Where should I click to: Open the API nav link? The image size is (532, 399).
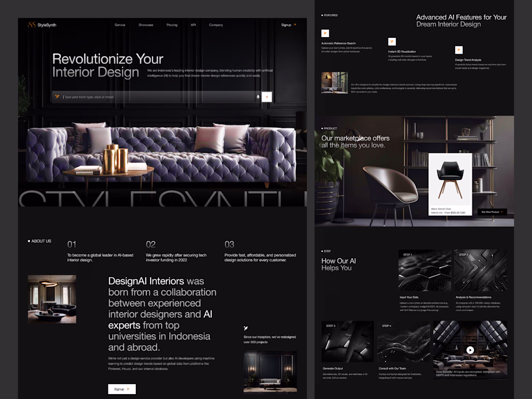click(x=193, y=25)
